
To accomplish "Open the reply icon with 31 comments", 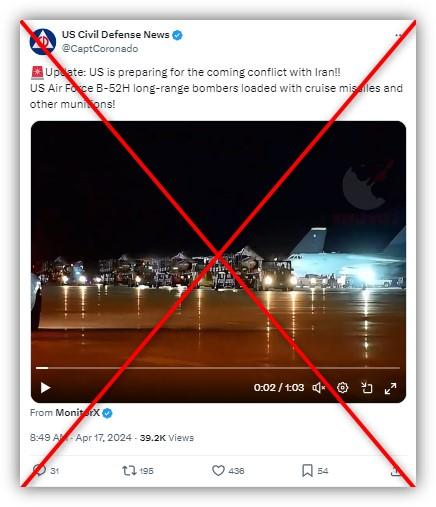I will click(x=40, y=470).
